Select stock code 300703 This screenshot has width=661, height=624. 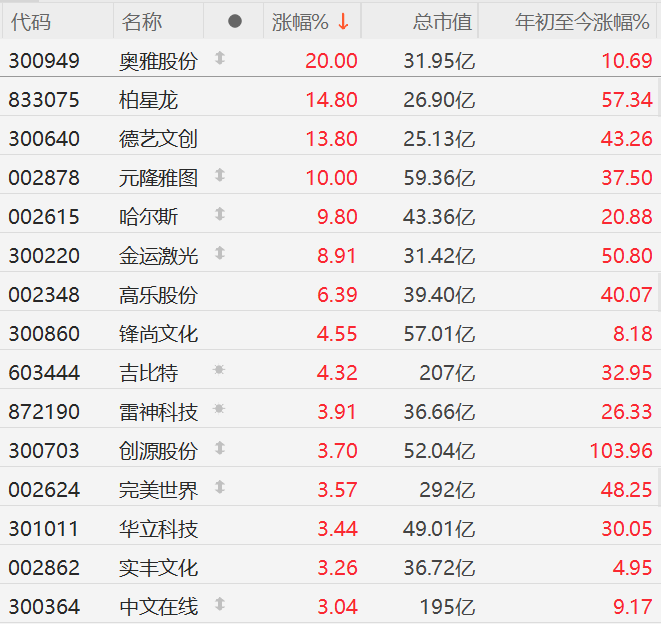[44, 451]
